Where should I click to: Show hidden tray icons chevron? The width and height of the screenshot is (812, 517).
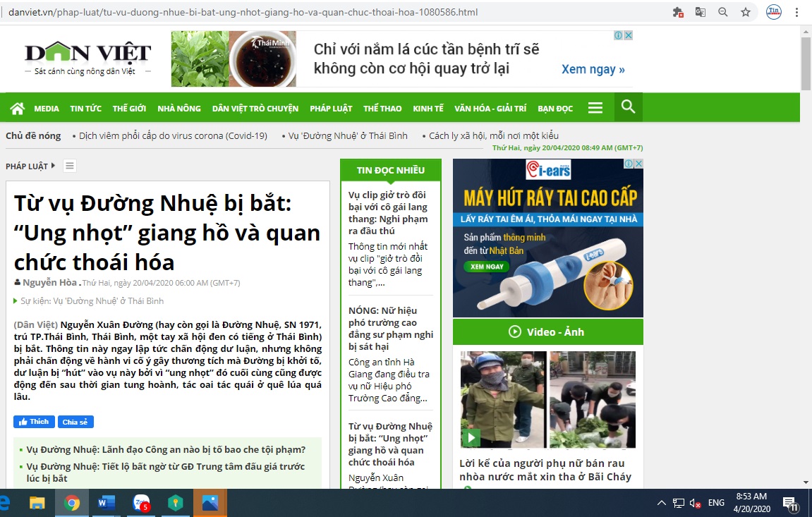pos(661,502)
